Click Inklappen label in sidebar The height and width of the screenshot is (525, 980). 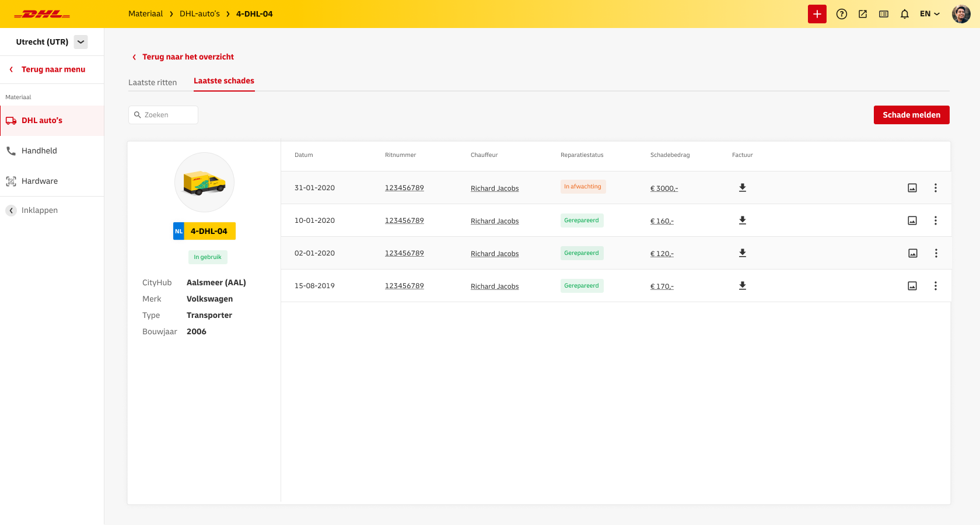pos(40,211)
